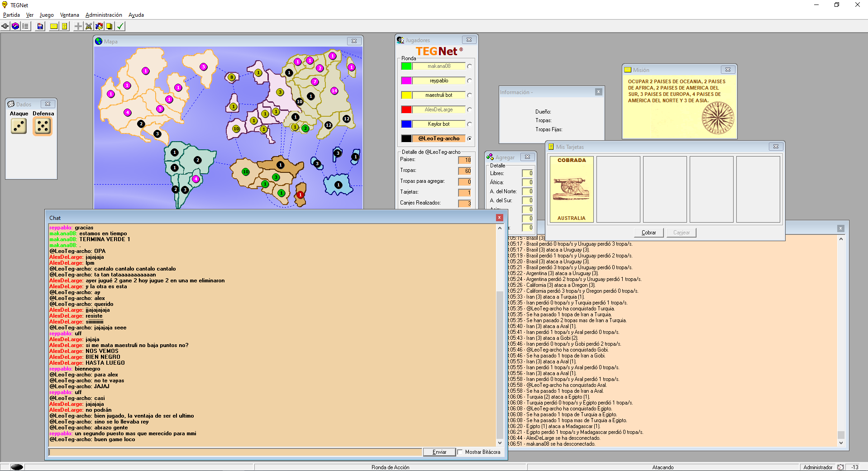The image size is (868, 471).
Task: Click the green checkmark end turn icon
Action: [x=120, y=26]
